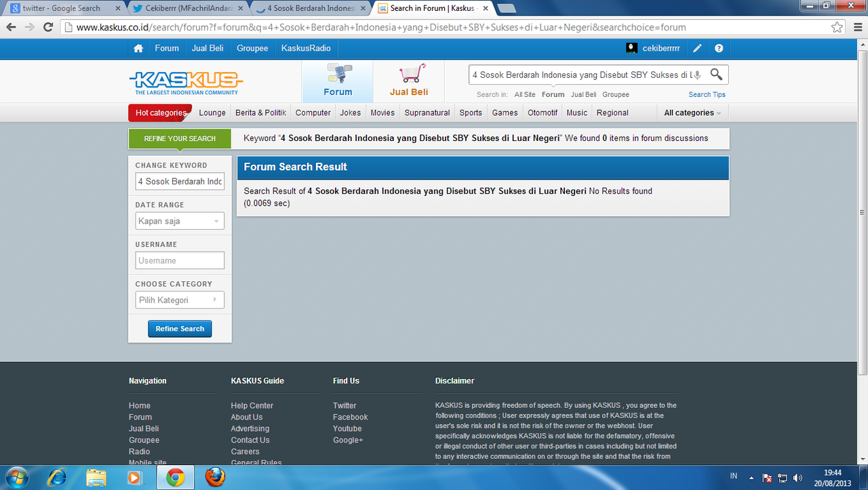The height and width of the screenshot is (490, 868).
Task: Reload the page with refresh icon
Action: [x=48, y=27]
